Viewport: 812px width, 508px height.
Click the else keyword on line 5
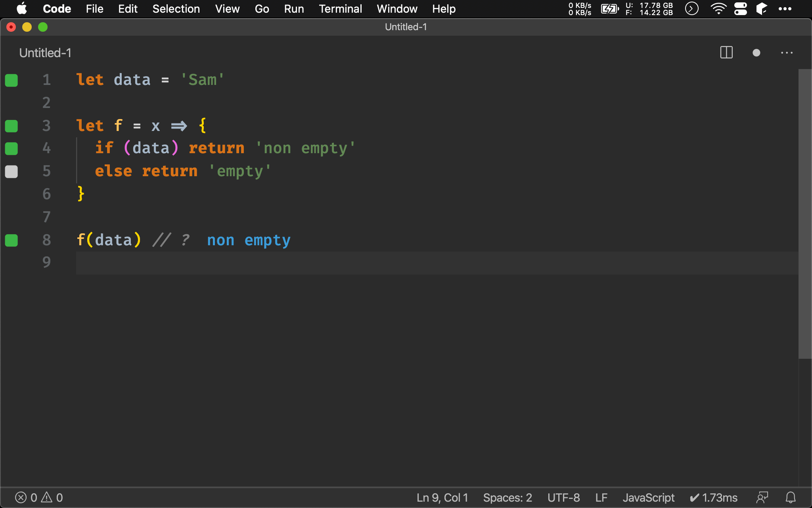point(113,171)
